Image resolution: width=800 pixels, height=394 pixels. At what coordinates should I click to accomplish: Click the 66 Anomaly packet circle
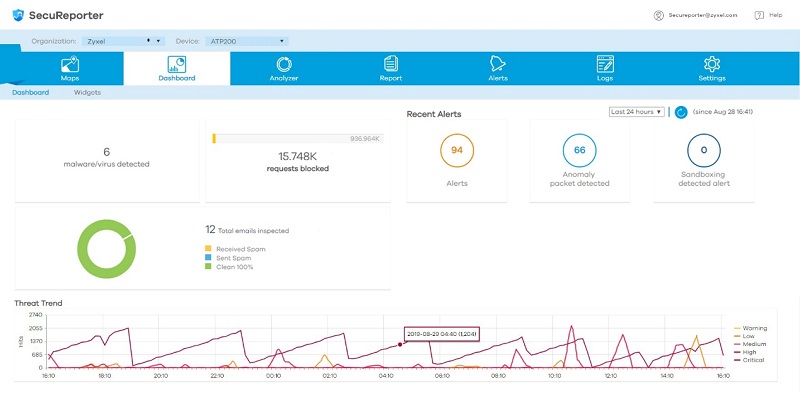coord(580,150)
